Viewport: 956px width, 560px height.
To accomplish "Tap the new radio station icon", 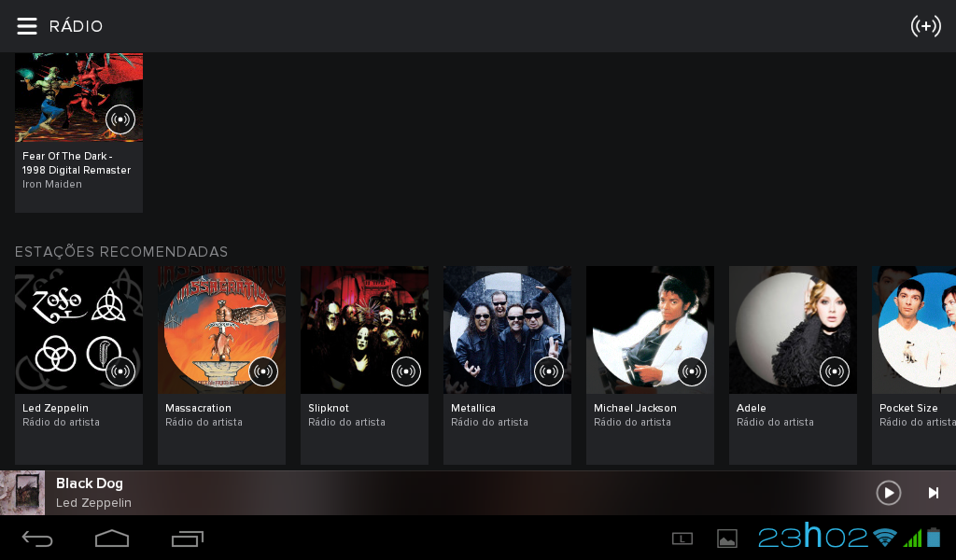I will [925, 26].
